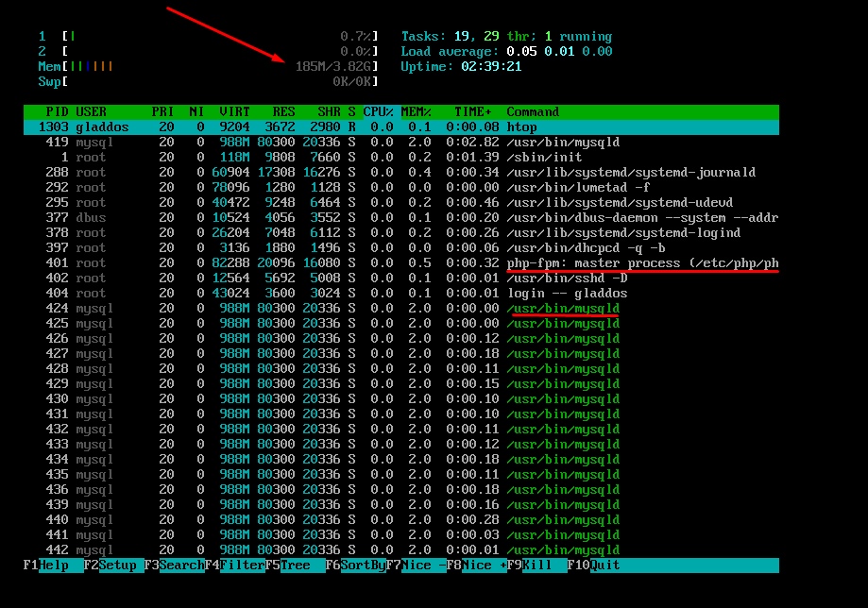Select F3 Search in the bottom bar

coord(174,566)
